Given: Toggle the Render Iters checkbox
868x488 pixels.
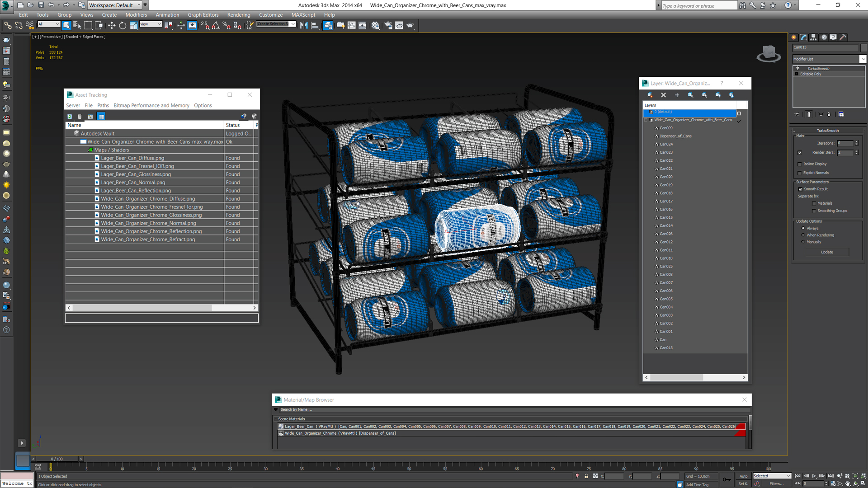Looking at the screenshot, I should pyautogui.click(x=800, y=153).
